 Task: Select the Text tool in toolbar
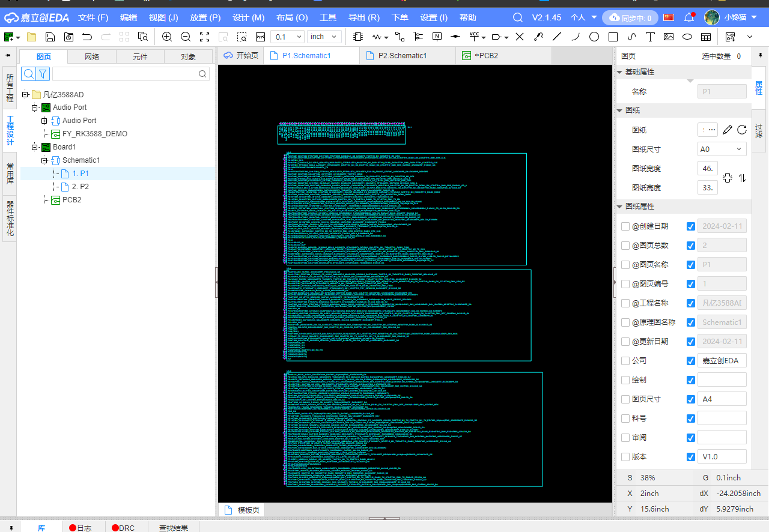tap(650, 37)
